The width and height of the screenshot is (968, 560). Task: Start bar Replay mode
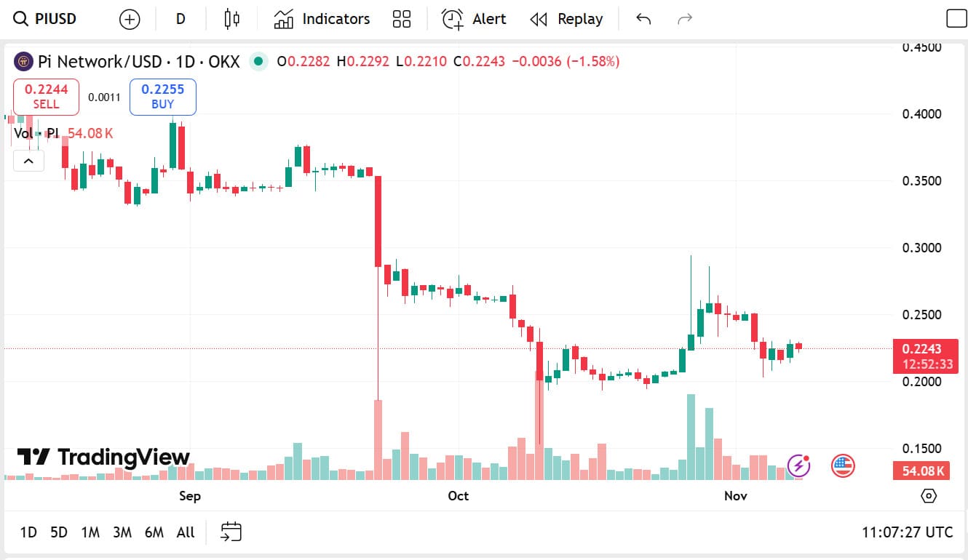click(566, 19)
